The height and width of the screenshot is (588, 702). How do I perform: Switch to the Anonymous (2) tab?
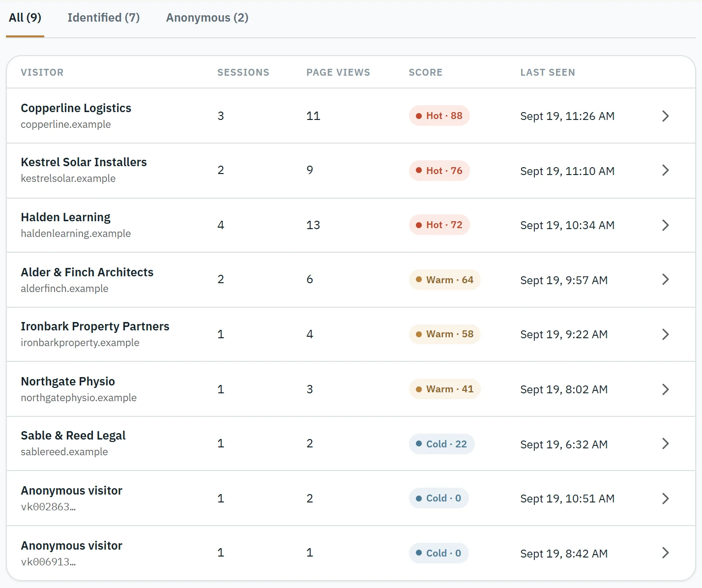(x=207, y=18)
